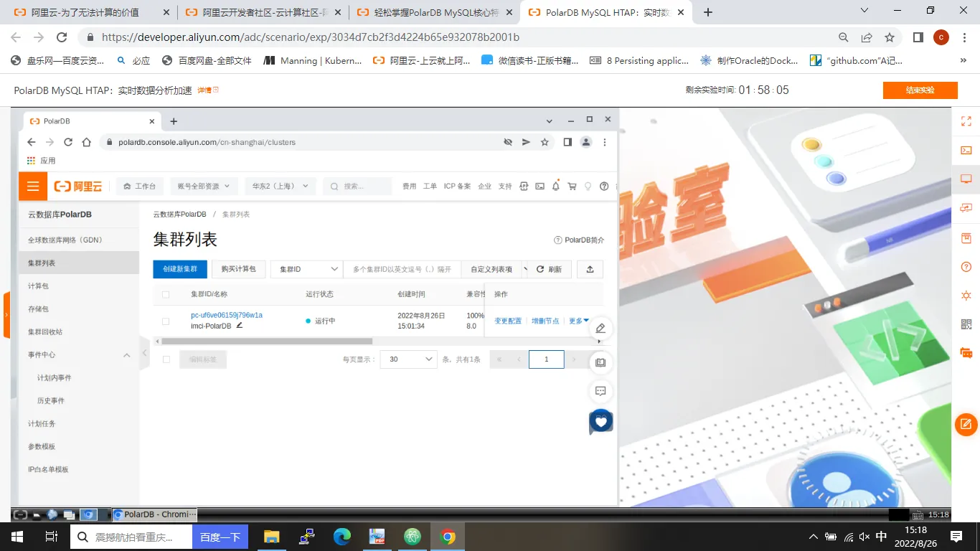Click the page number 1 input
Image resolution: width=980 pixels, height=551 pixels.
tap(547, 359)
